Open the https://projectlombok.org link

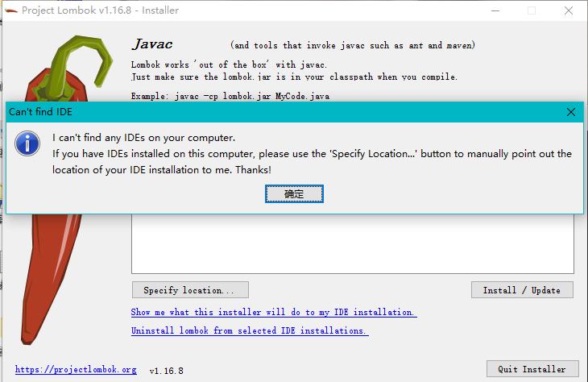tap(76, 369)
